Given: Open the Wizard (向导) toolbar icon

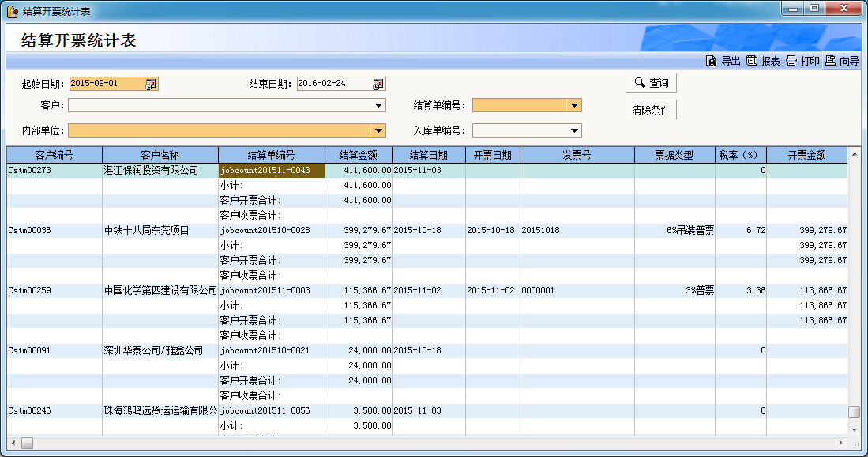Looking at the screenshot, I should pyautogui.click(x=830, y=61).
